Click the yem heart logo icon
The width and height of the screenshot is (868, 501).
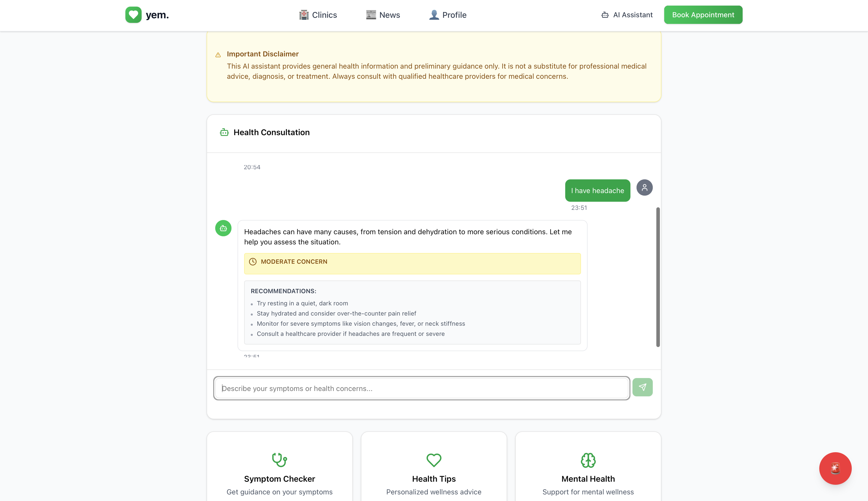point(133,15)
